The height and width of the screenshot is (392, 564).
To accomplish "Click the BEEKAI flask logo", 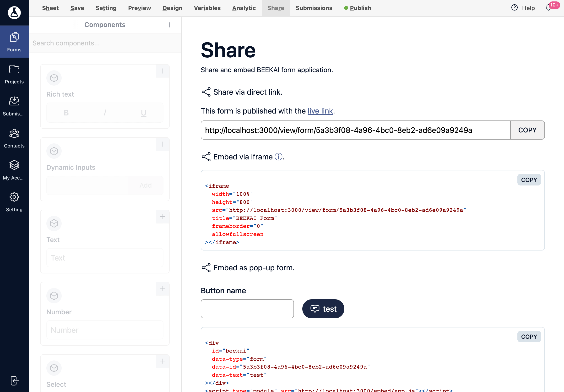I will coord(14,12).
